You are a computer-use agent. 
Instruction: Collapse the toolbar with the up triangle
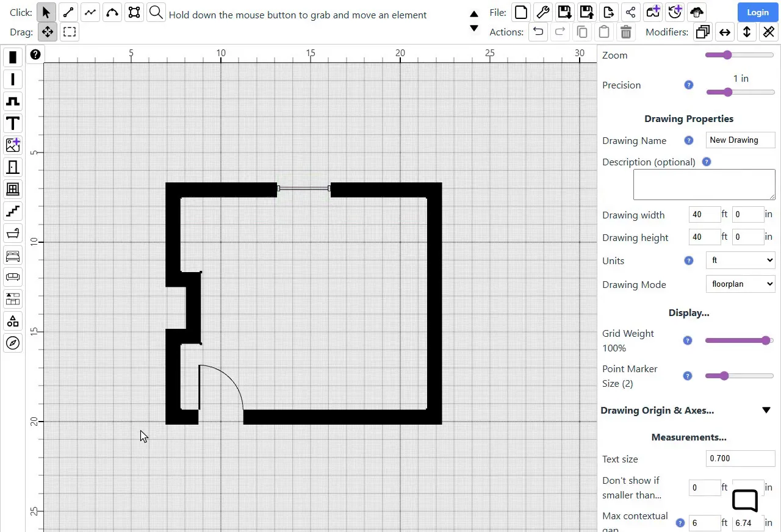(x=474, y=13)
